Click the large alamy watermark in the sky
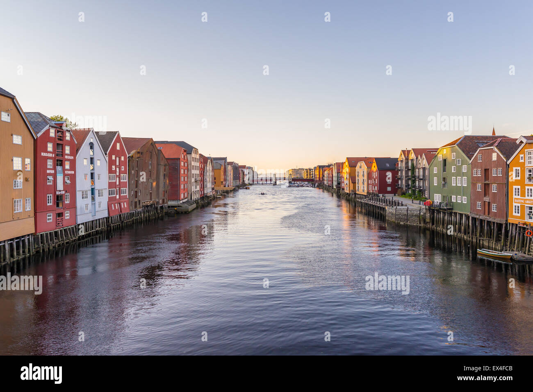 pyautogui.click(x=449, y=123)
